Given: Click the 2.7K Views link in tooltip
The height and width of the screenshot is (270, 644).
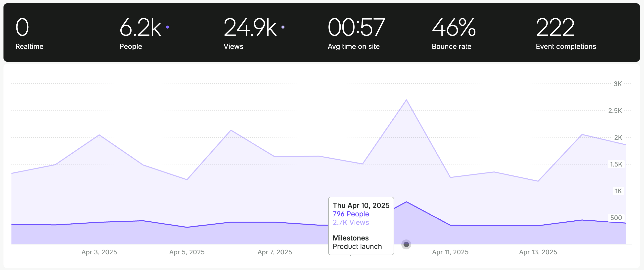Looking at the screenshot, I should pyautogui.click(x=351, y=222).
